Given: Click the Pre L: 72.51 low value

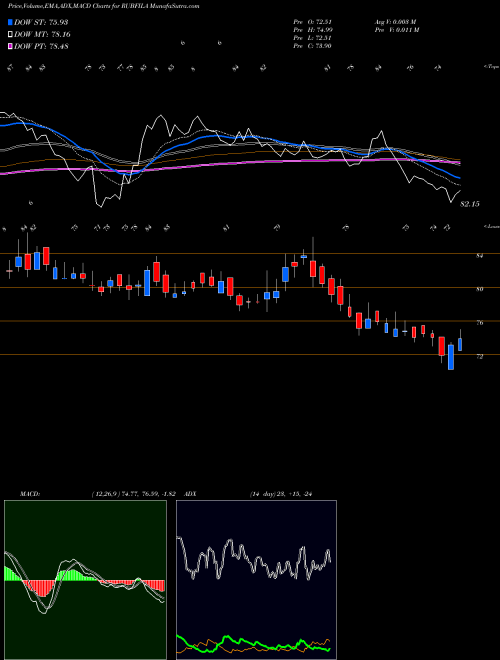Looking at the screenshot, I should click(x=313, y=38).
